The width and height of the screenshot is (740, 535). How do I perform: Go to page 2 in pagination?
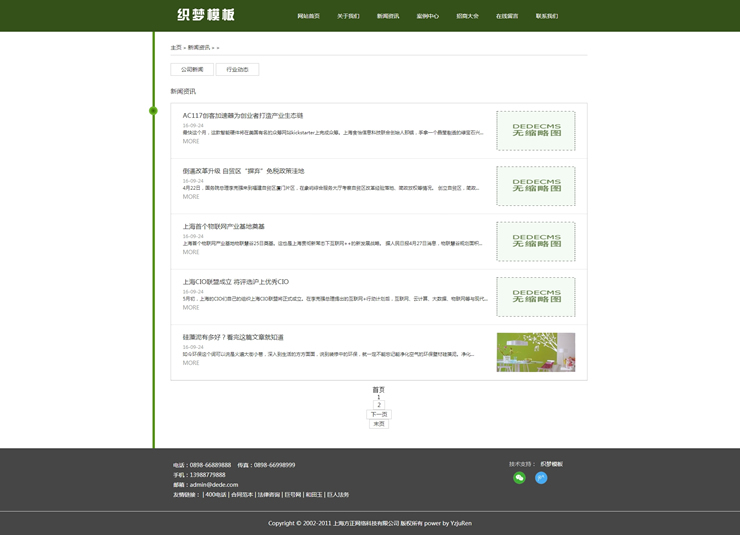pyautogui.click(x=379, y=405)
